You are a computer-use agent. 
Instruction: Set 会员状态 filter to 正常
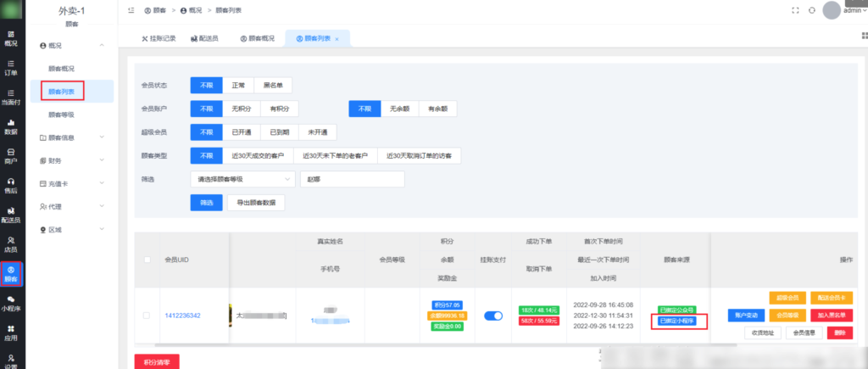pos(238,86)
